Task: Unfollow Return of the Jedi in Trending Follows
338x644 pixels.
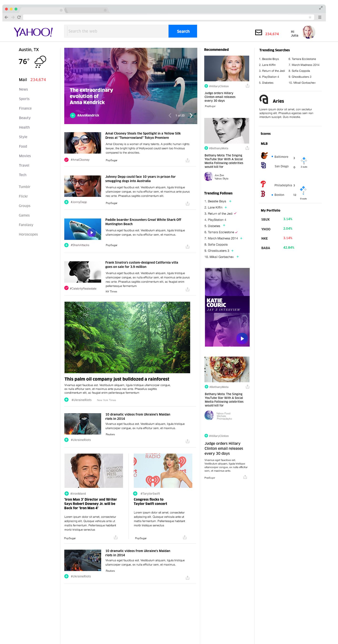Action: tap(235, 213)
